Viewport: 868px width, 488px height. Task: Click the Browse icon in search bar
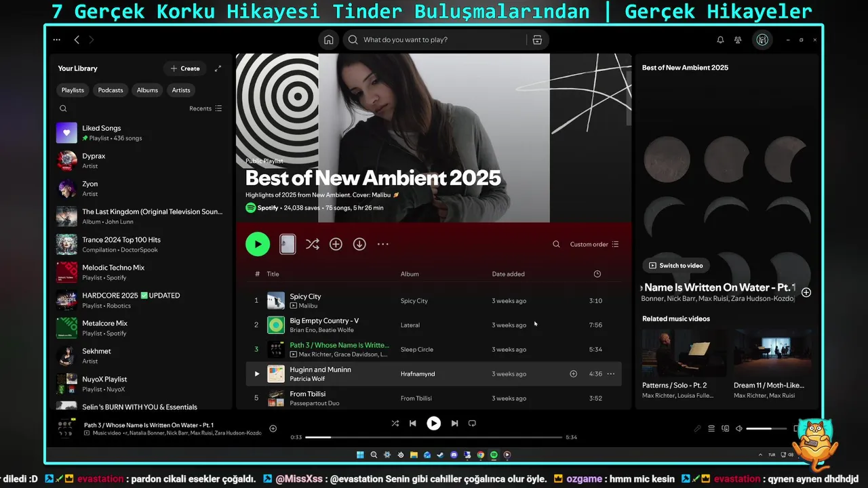pos(537,40)
